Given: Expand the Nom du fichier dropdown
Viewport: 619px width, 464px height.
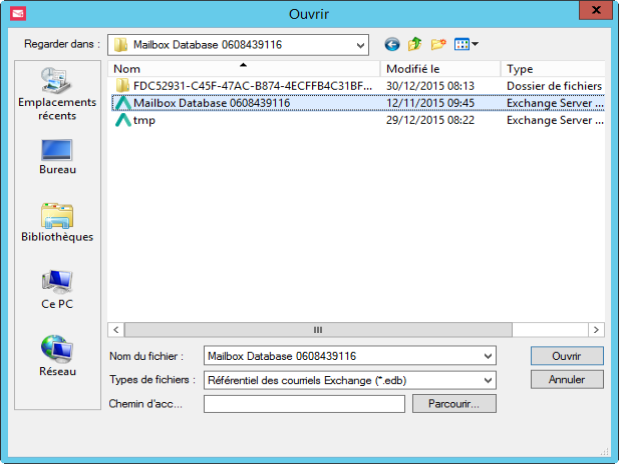Looking at the screenshot, I should (x=488, y=356).
